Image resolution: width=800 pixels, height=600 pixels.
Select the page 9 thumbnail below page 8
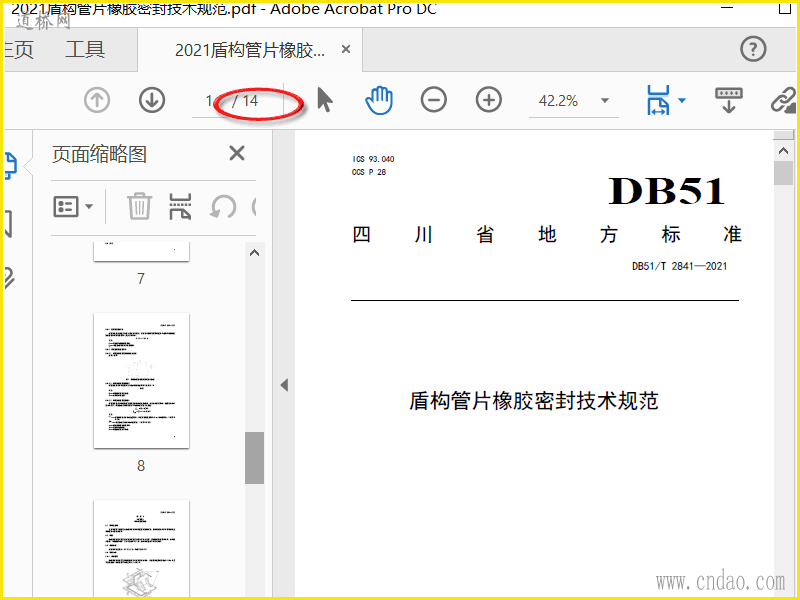coord(141,549)
